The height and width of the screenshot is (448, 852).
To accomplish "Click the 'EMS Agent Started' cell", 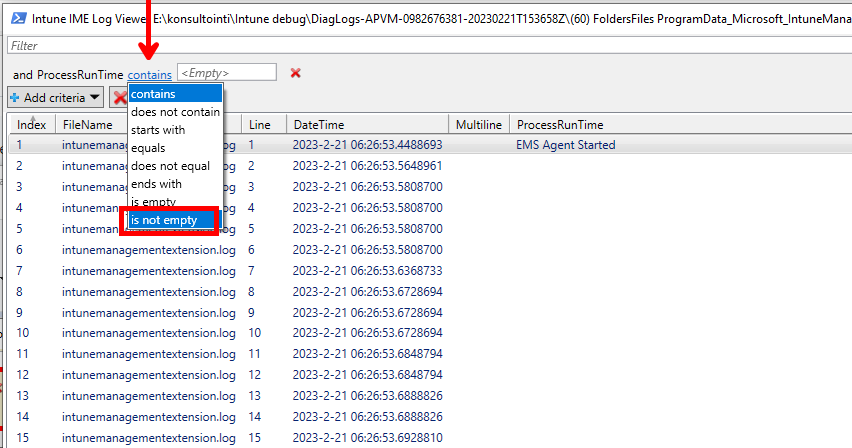I will click(566, 145).
